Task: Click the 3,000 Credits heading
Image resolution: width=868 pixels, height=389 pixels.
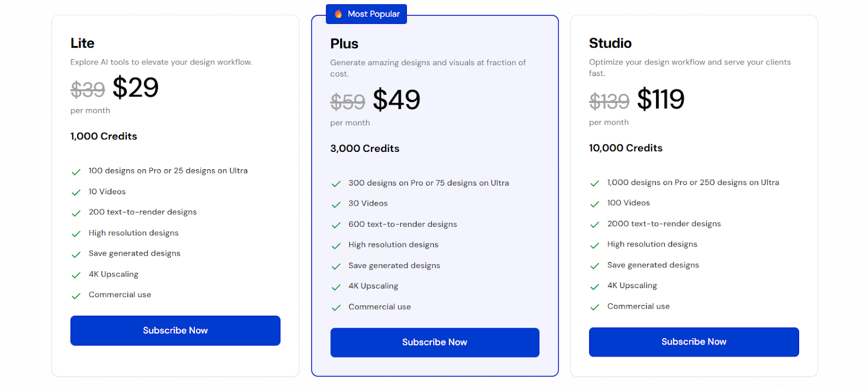Action: click(365, 149)
